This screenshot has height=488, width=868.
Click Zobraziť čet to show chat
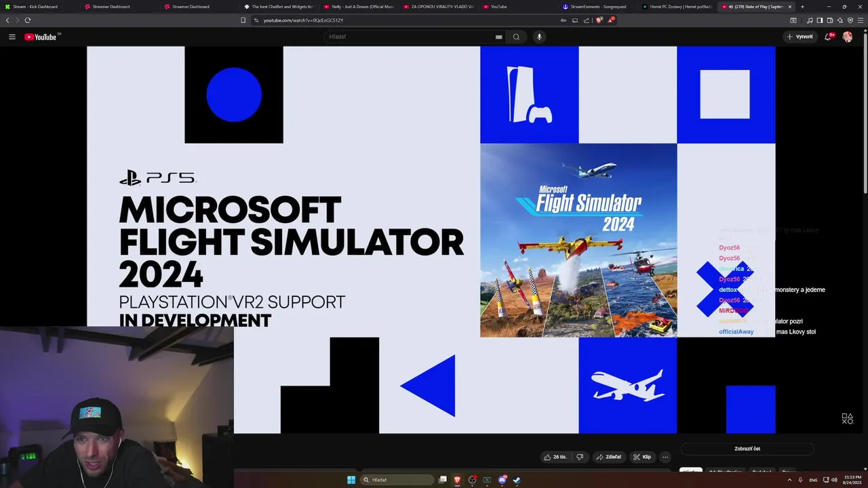point(747,449)
